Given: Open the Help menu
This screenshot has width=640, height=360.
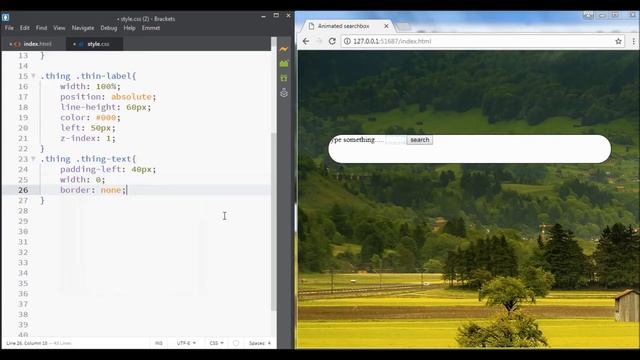Looking at the screenshot, I should [x=129, y=28].
